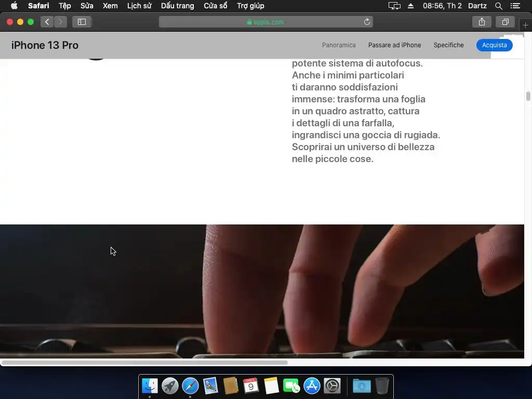Open FaceTime icon in Dock
The width and height of the screenshot is (532, 399).
(291, 386)
